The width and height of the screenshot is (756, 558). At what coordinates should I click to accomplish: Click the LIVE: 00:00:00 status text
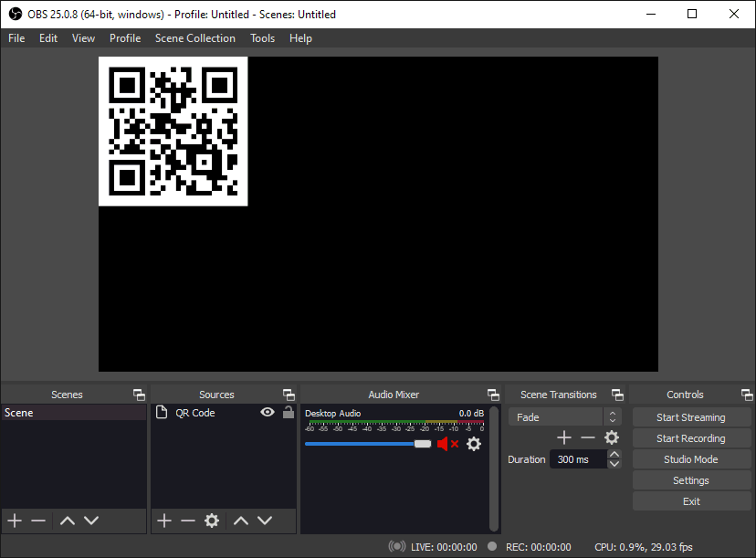pyautogui.click(x=444, y=547)
